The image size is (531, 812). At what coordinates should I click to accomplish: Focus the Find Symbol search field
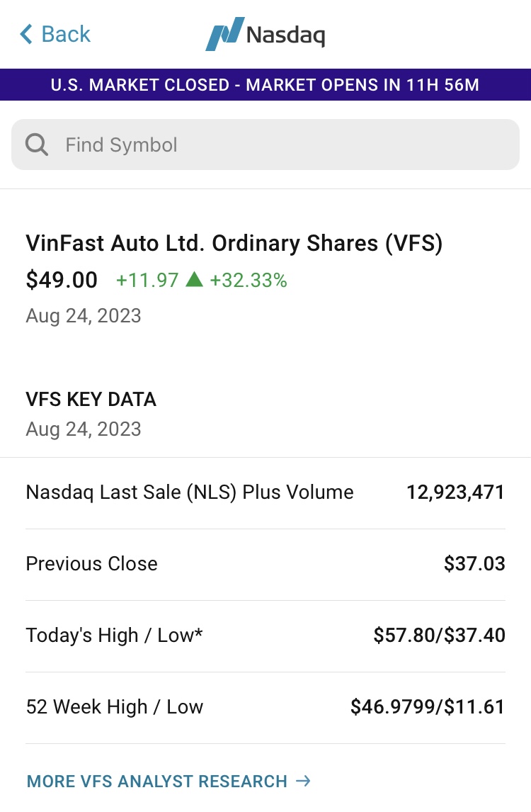[x=283, y=145]
